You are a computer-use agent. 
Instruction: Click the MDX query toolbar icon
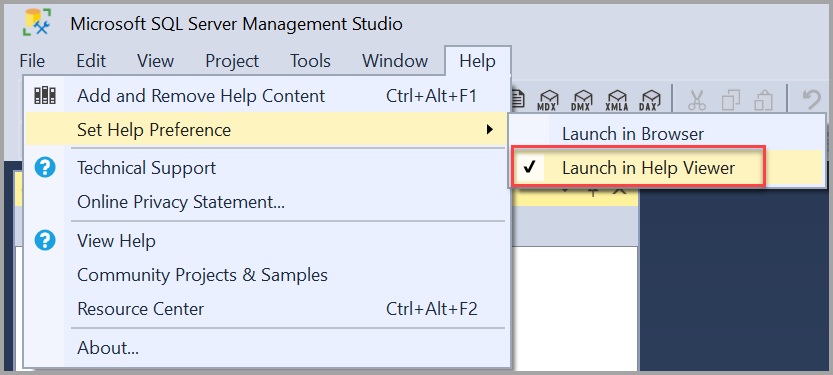pyautogui.click(x=547, y=99)
